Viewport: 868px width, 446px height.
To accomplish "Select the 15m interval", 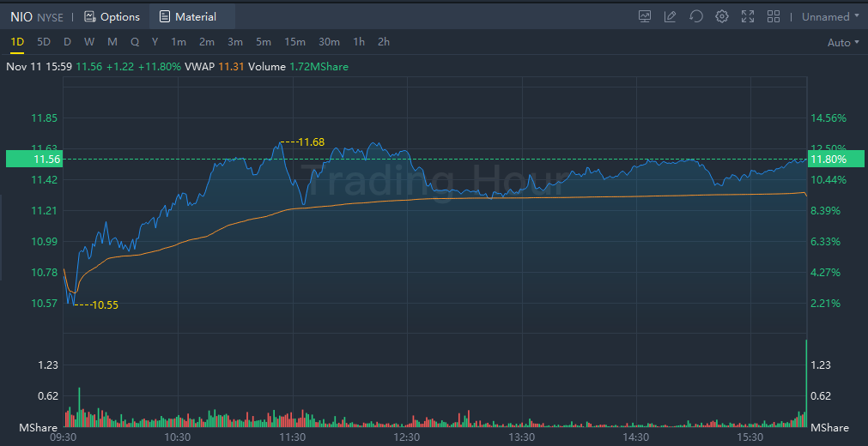I will tap(294, 42).
